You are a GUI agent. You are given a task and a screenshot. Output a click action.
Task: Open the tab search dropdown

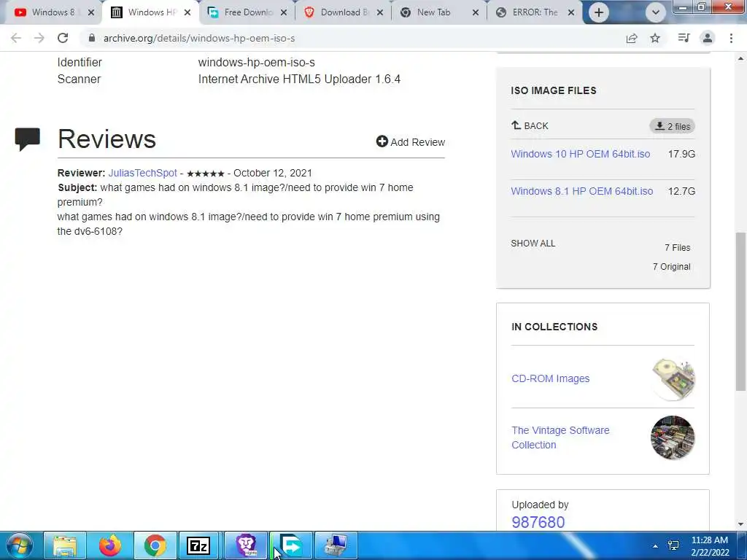656,12
